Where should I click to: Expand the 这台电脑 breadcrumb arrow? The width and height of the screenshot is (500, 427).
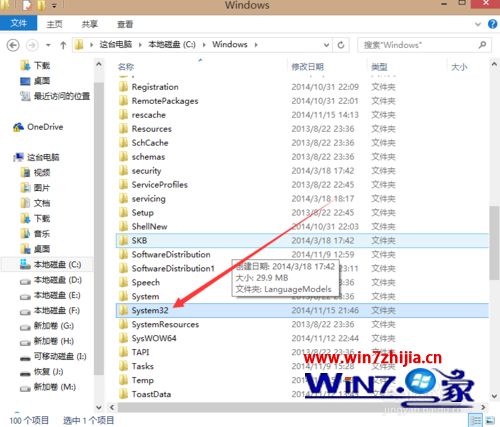140,45
